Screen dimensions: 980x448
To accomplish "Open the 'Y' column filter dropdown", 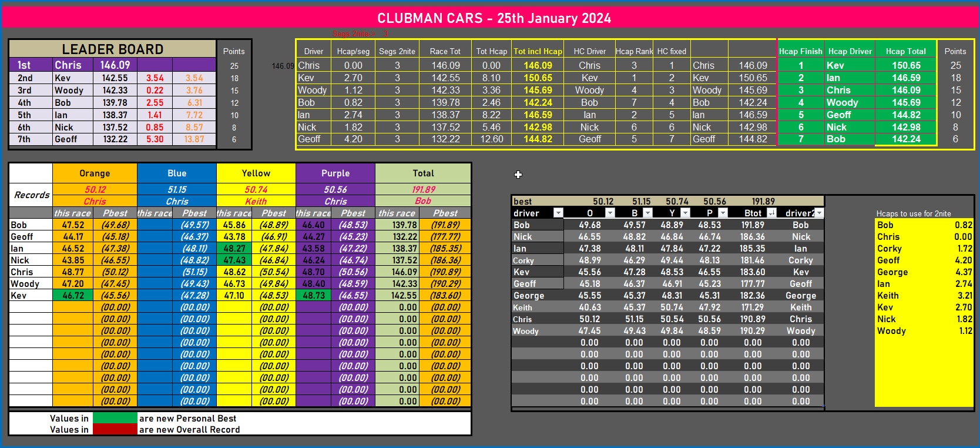I will click(x=685, y=213).
